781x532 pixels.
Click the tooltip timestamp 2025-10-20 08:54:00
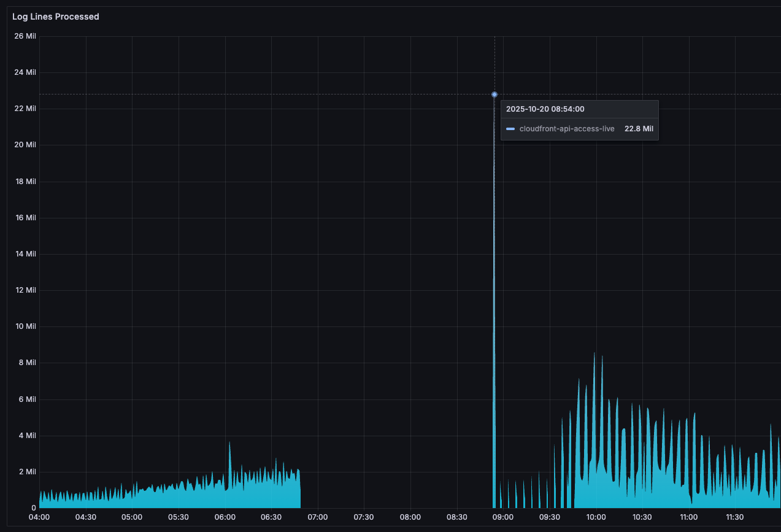545,109
